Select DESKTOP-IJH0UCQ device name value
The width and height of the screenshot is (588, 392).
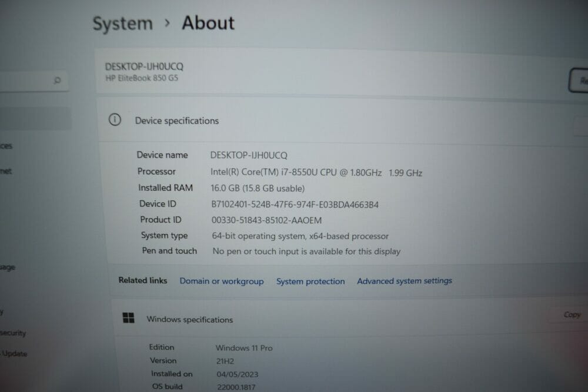click(249, 155)
